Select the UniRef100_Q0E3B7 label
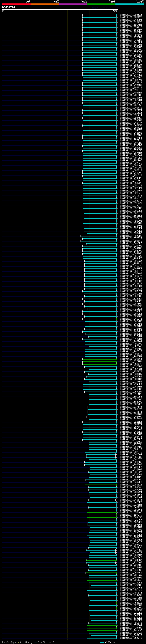Viewport: 146px width, 644px height. point(131,58)
